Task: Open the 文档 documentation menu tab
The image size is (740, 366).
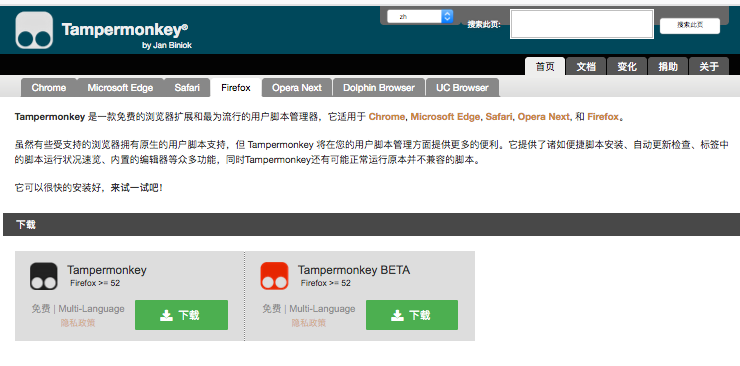Action: (x=586, y=67)
